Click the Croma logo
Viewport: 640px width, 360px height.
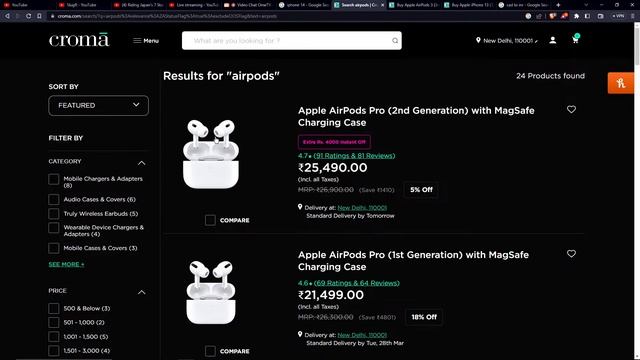[79, 40]
